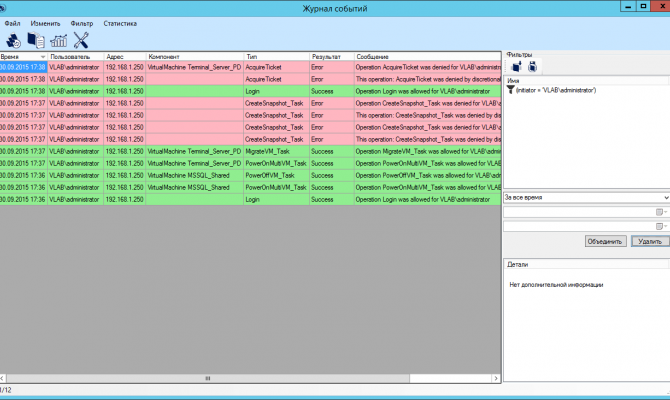Click the book and document toolbar icon

point(36,41)
